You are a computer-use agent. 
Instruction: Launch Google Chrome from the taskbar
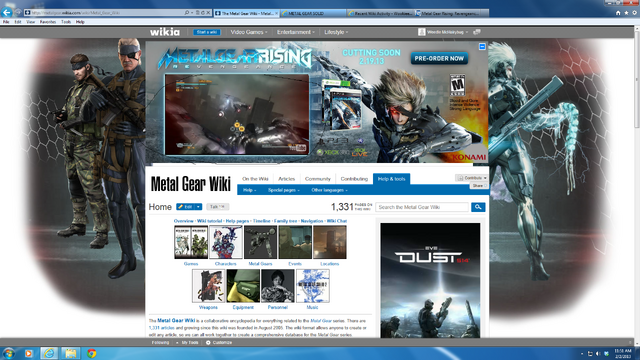(x=91, y=353)
